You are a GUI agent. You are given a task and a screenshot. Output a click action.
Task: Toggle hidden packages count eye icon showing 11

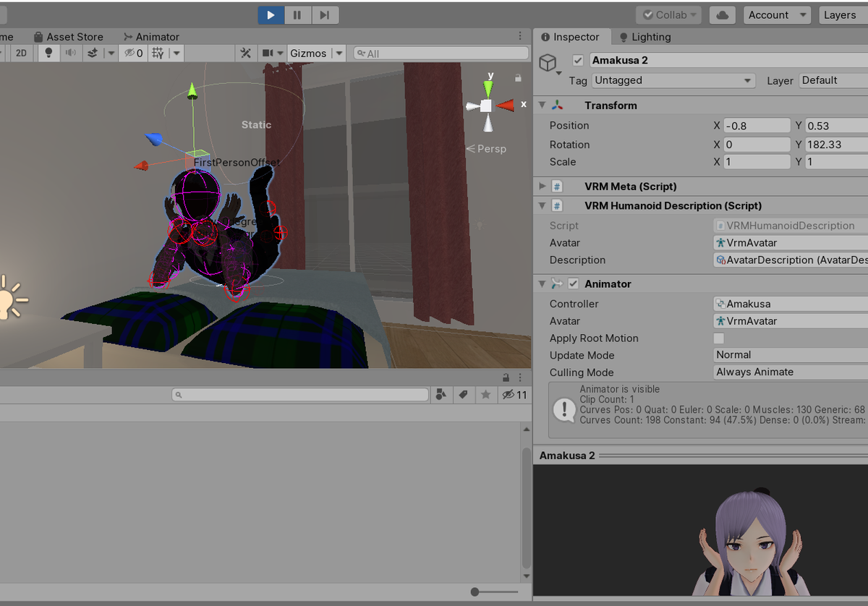click(x=515, y=395)
